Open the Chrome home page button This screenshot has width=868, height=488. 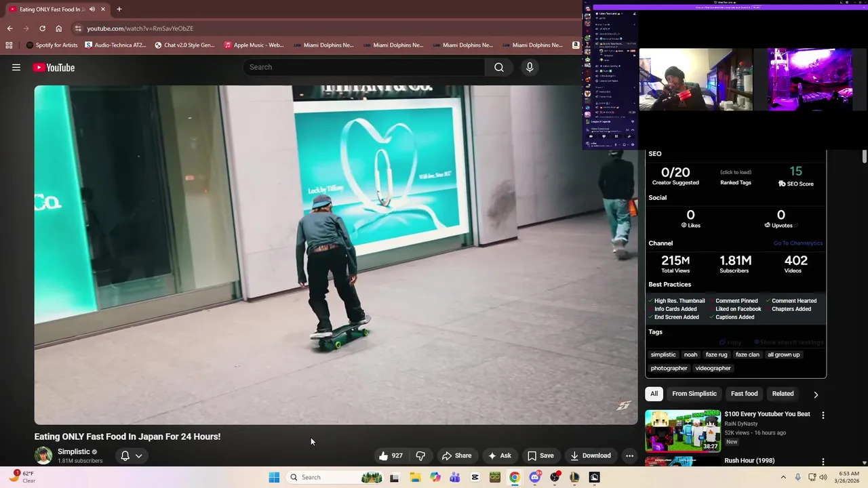click(x=59, y=28)
